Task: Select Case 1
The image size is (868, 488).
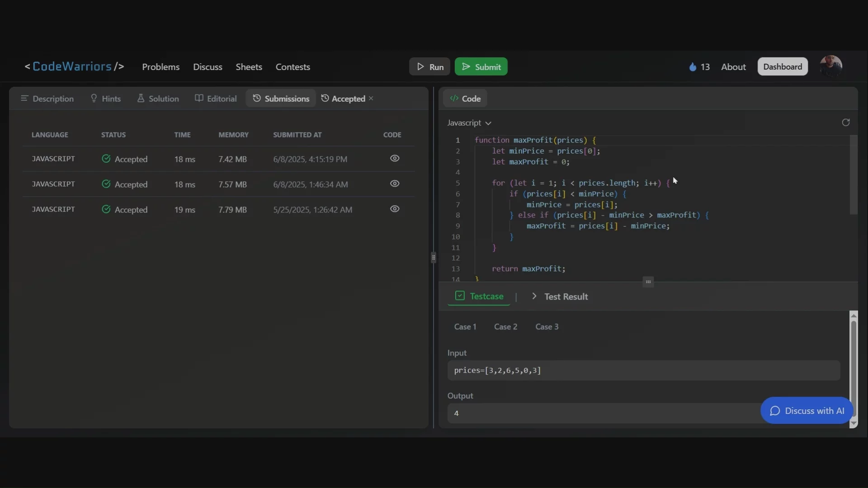Action: tap(465, 327)
